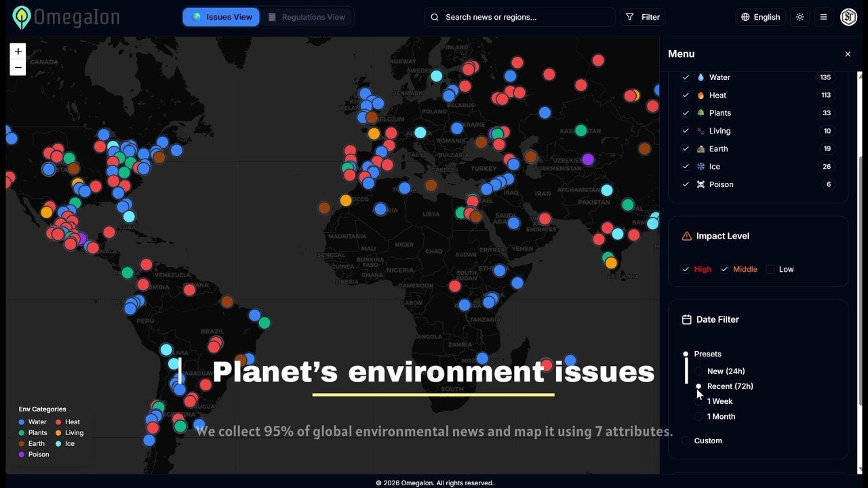Click the Env Categories legend title
868x488 pixels.
[43, 409]
